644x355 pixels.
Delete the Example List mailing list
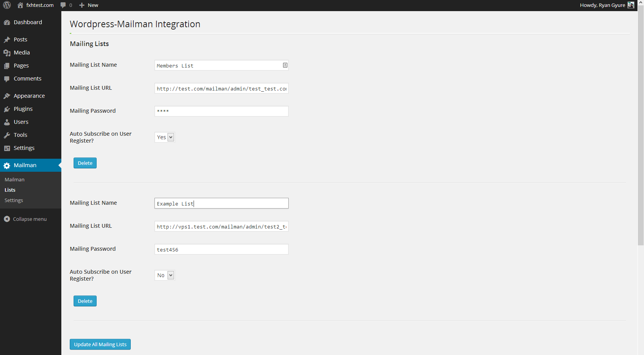click(85, 301)
